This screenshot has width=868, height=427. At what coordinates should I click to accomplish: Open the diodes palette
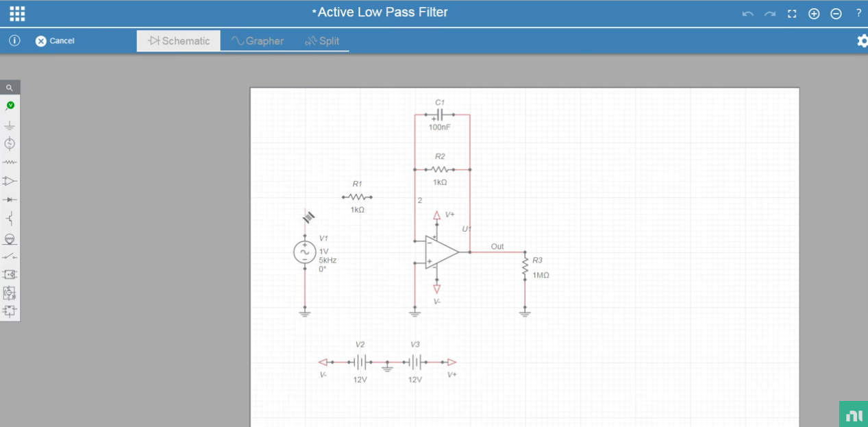pyautogui.click(x=10, y=199)
